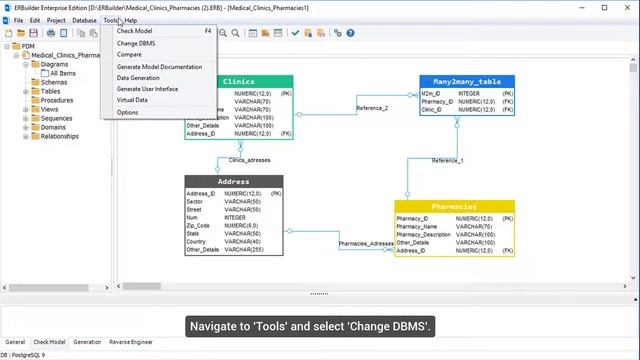Image resolution: width=640 pixels, height=360 pixels.
Task: Select 'Generate User Interface' entry
Action: point(159,89)
